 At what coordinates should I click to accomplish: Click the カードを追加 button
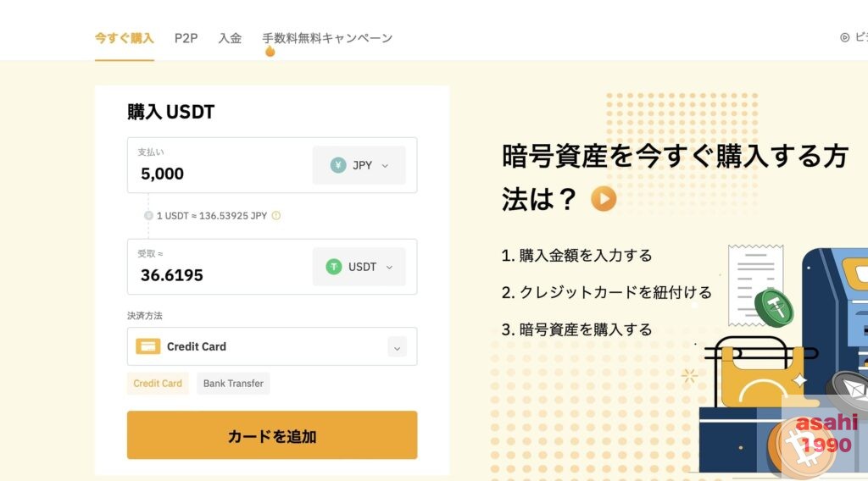tap(272, 435)
